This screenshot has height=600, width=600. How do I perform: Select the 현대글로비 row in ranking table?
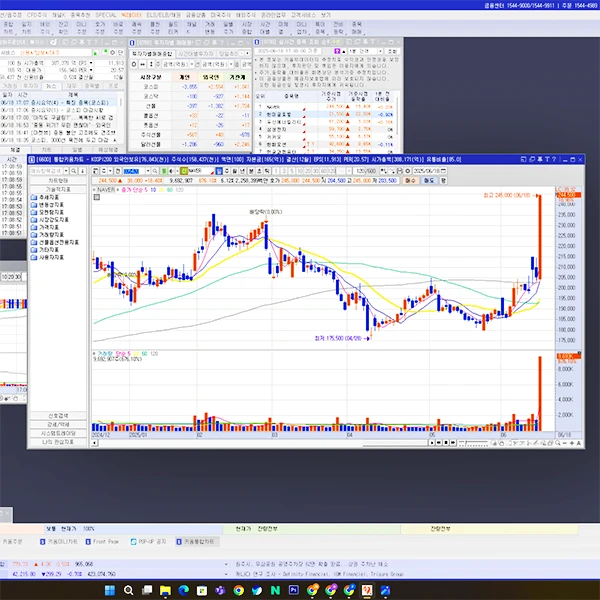(x=324, y=114)
